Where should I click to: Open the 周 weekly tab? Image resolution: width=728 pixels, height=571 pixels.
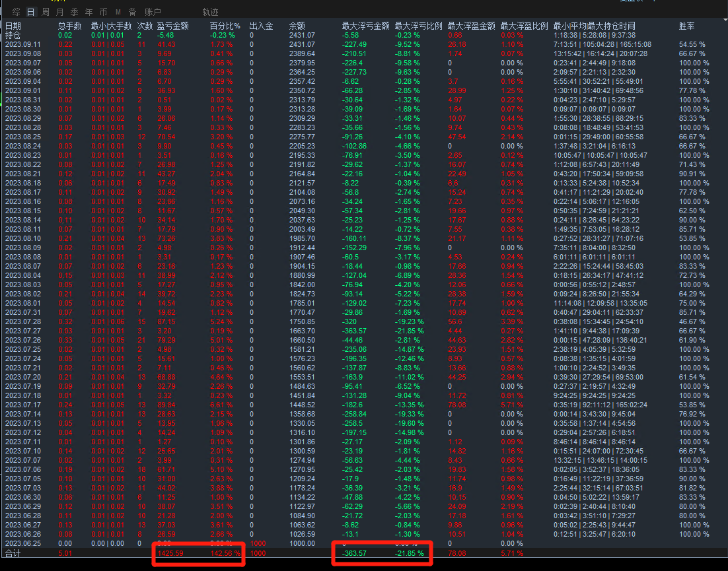(x=46, y=12)
